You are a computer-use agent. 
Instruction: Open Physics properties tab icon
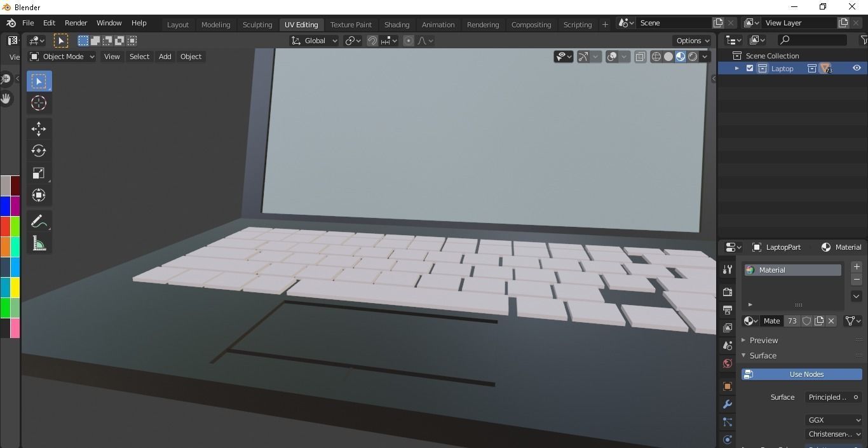tap(728, 440)
